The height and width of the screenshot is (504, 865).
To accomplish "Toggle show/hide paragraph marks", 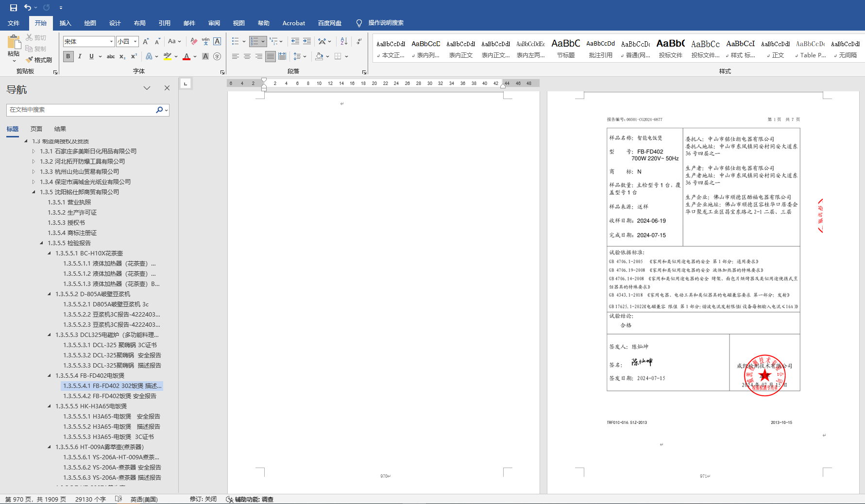I will coord(359,41).
